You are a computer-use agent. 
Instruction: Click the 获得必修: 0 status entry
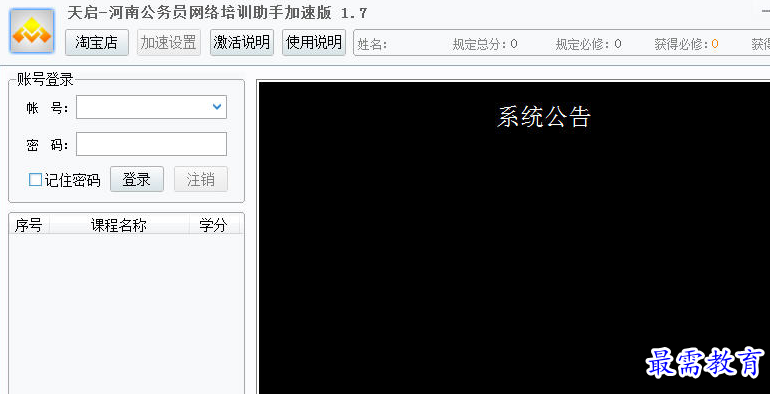tap(687, 44)
